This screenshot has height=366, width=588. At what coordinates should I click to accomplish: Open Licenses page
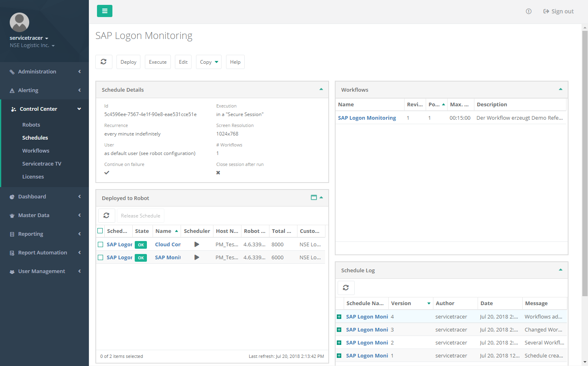[33, 177]
